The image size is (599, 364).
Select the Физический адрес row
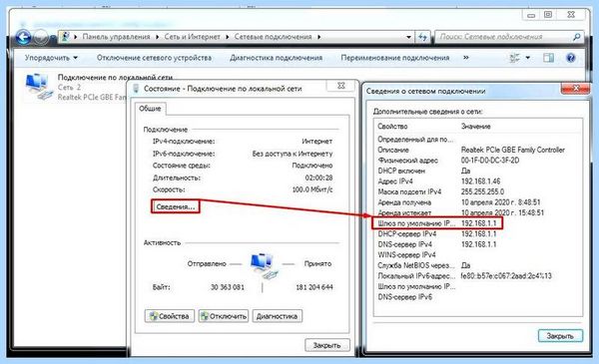477,161
